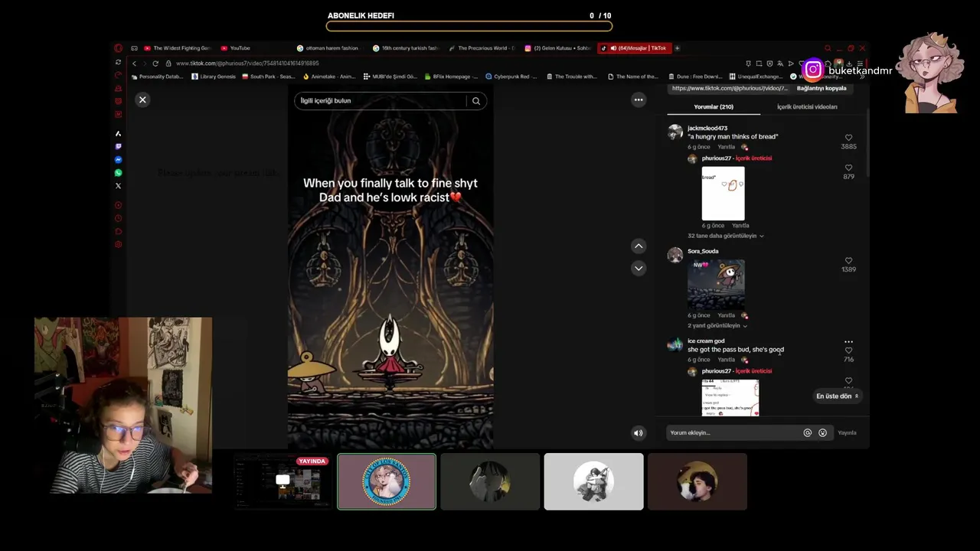Open Instagram 'Gelen Kutusu' browser tab
The height and width of the screenshot is (551, 980).
pos(558,48)
